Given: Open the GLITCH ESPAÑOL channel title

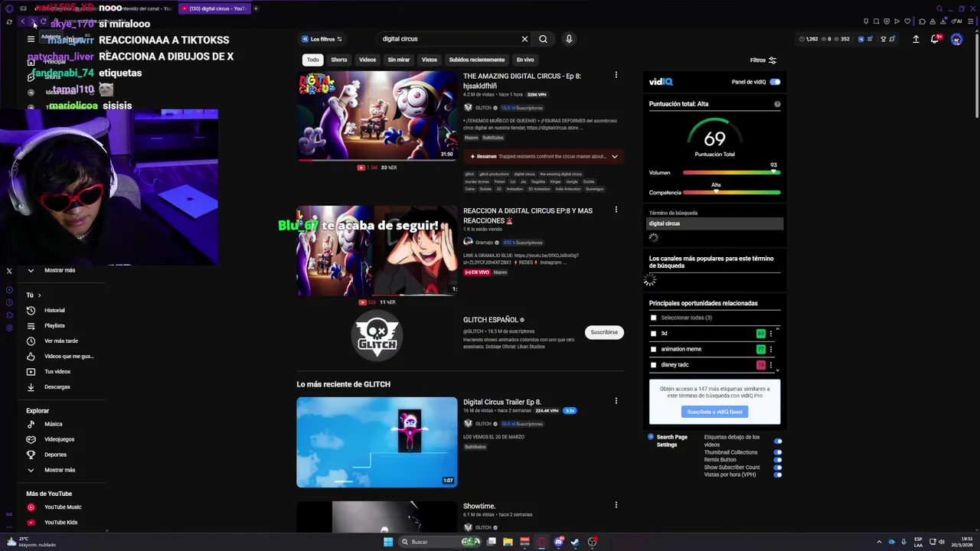Looking at the screenshot, I should coord(491,320).
